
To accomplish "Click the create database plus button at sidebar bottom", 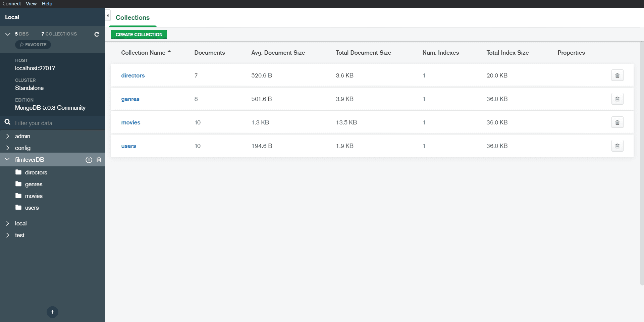I will click(x=52, y=312).
